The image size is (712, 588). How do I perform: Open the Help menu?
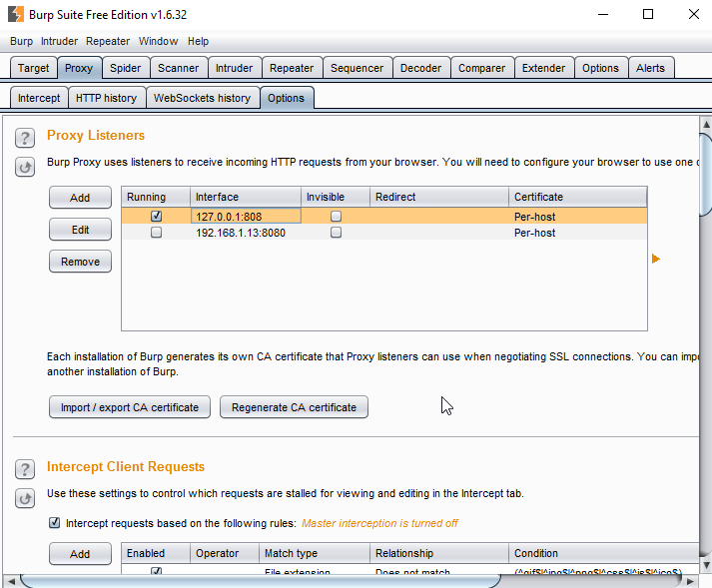198,41
